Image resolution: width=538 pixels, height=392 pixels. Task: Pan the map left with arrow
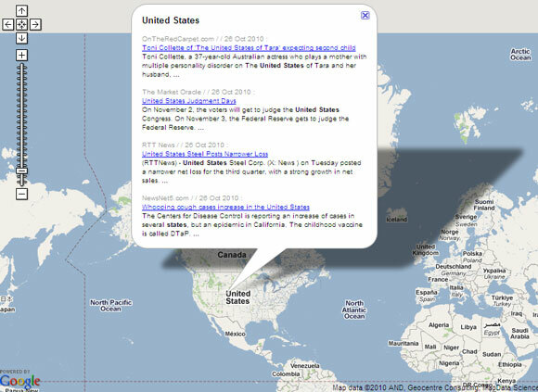click(x=8, y=25)
